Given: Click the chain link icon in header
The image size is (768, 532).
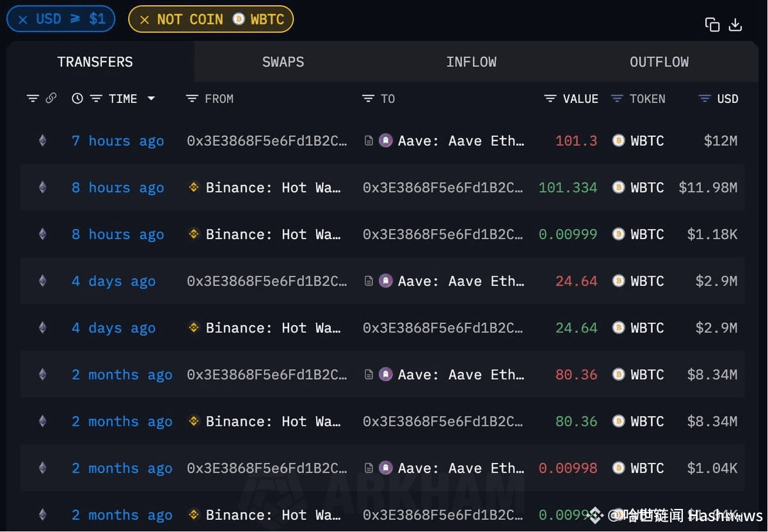Looking at the screenshot, I should [x=51, y=98].
